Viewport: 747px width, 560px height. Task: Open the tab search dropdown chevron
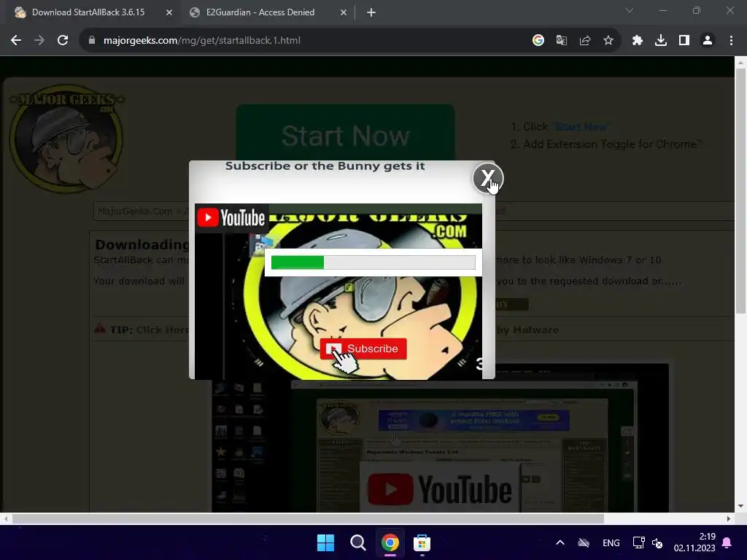tap(630, 10)
